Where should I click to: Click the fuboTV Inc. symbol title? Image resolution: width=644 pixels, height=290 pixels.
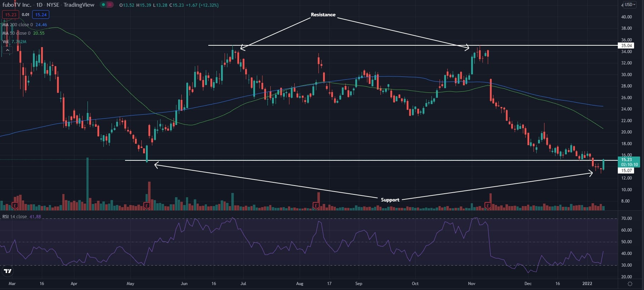tap(17, 5)
